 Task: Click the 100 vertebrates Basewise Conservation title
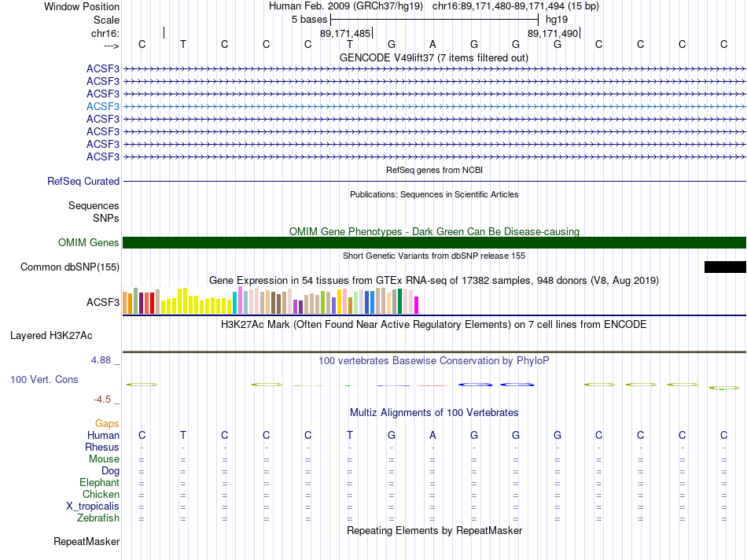tap(433, 360)
